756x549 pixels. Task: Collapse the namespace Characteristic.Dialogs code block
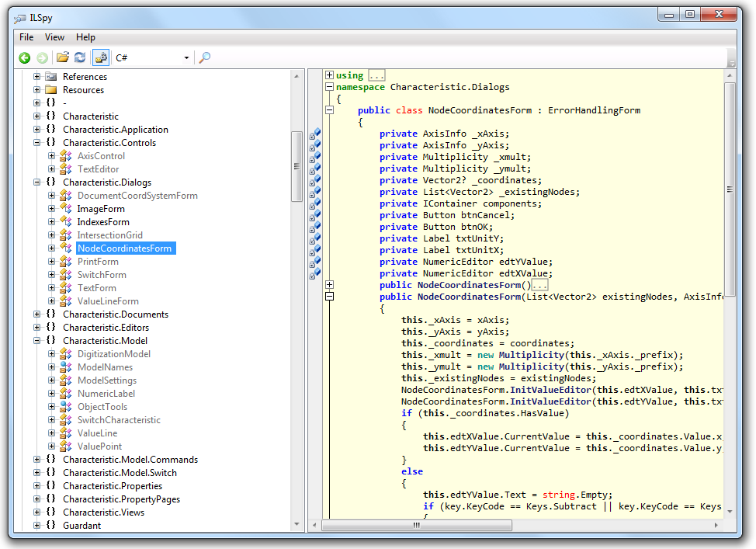coord(329,87)
